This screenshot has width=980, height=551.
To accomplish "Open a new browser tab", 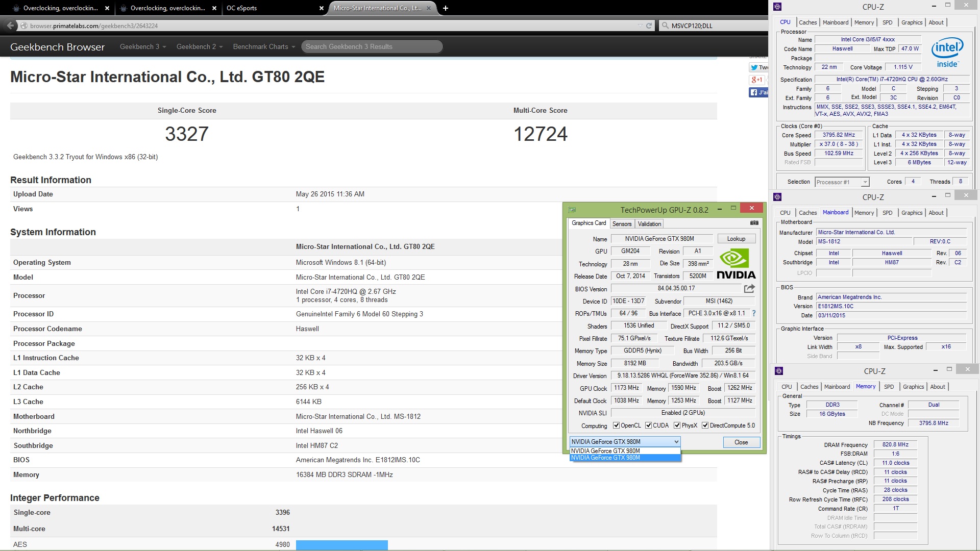I will [x=446, y=8].
